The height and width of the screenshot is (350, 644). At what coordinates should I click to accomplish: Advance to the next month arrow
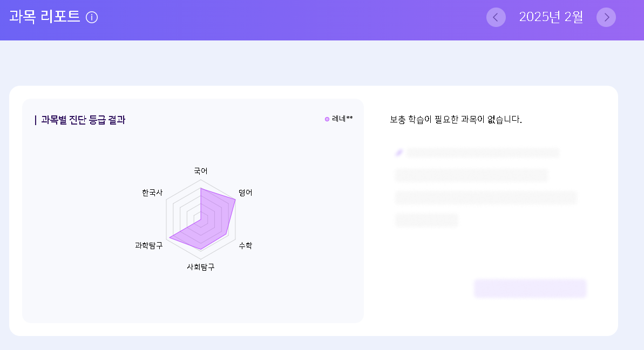[606, 17]
